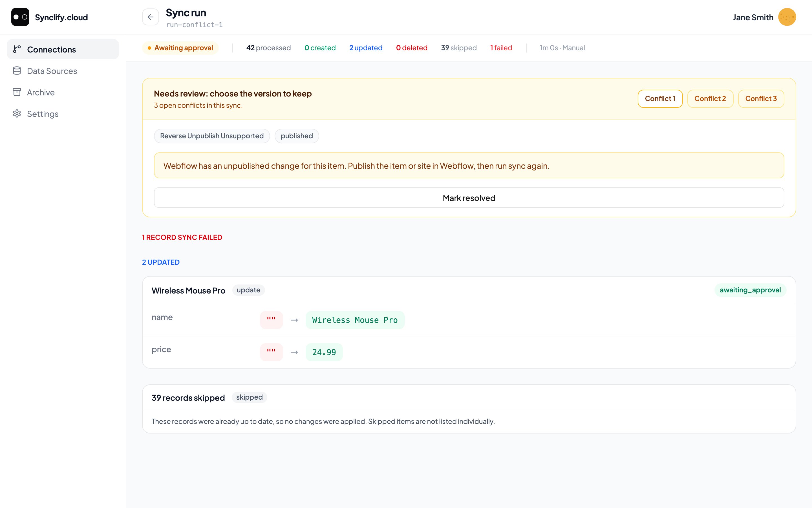
Task: Click the Wireless Mouse Pro record title
Action: pos(188,291)
